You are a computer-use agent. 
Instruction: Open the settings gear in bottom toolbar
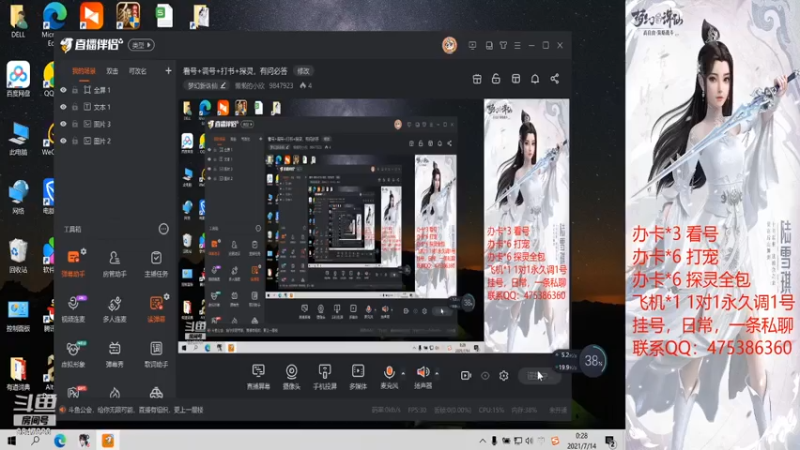[x=504, y=376]
